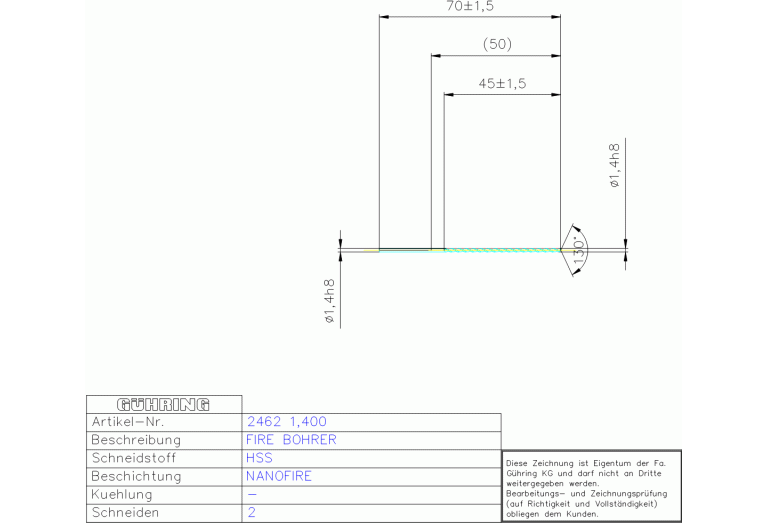Click the Schneiden row label
Viewport: 767px width, 523px height.
coord(125,513)
